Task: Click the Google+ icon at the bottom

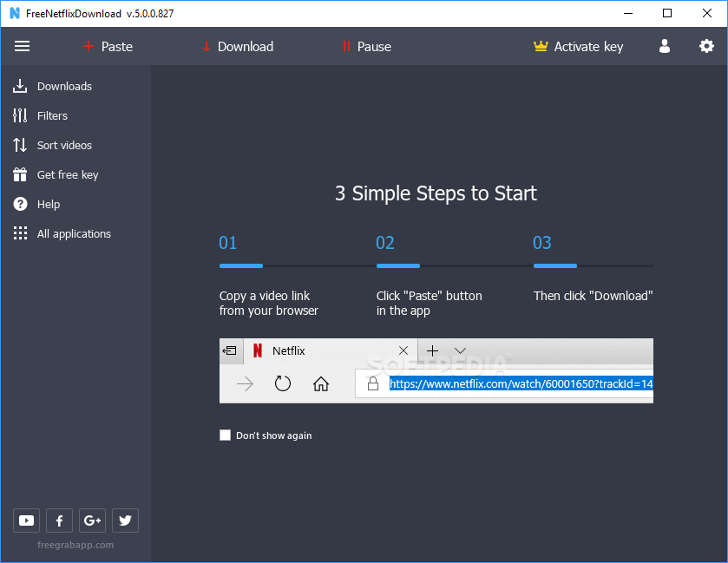Action: [92, 520]
